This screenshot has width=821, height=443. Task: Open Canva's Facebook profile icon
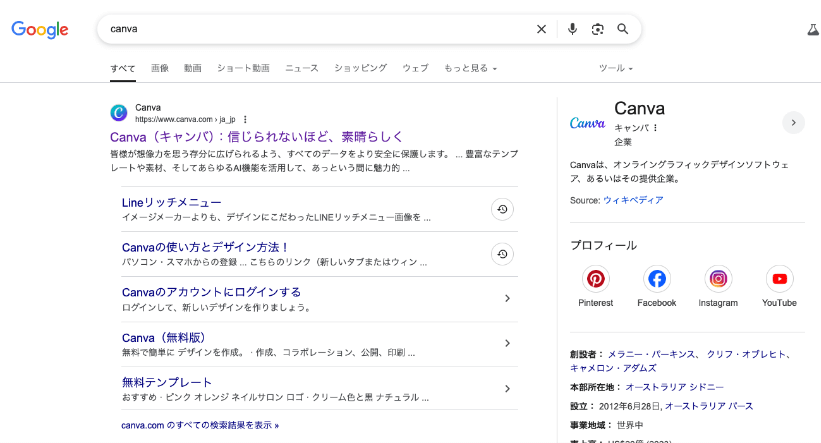pyautogui.click(x=657, y=279)
